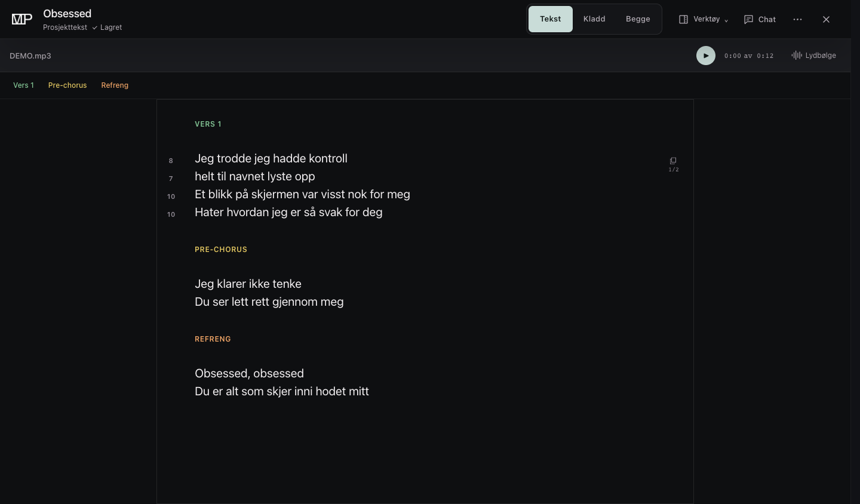Click the project title Obsessed
860x504 pixels.
tap(67, 13)
